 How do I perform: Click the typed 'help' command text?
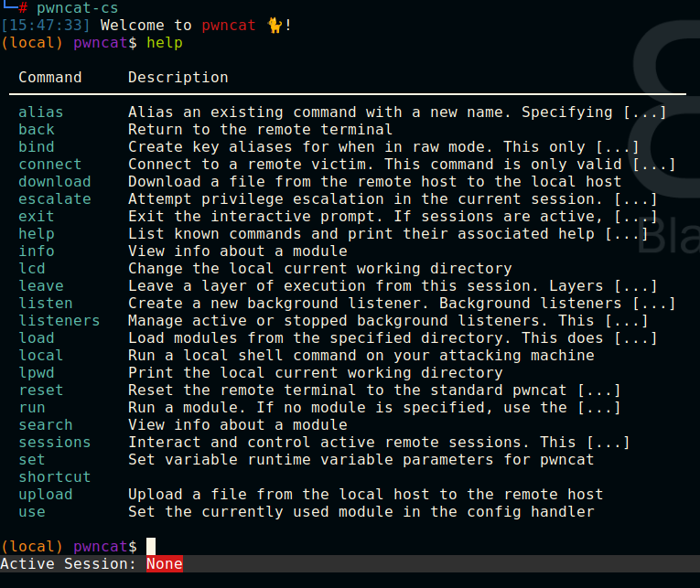point(165,43)
